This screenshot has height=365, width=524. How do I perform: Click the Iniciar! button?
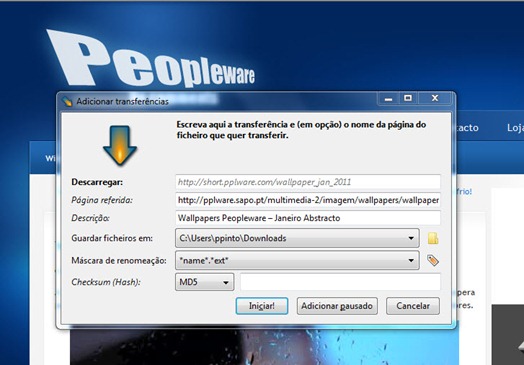[262, 306]
